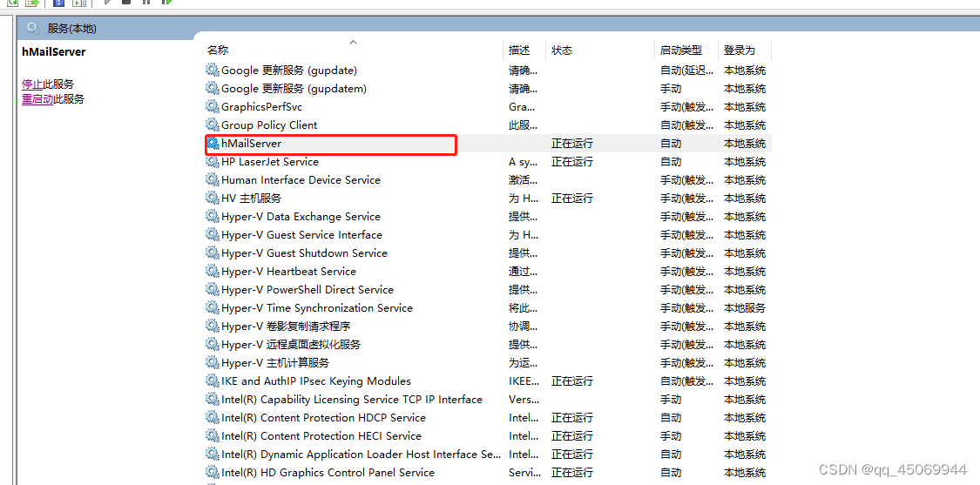Viewport: 980px width, 485px height.
Task: Click the 正在运行 status in the HV 主机服务 row
Action: (x=571, y=199)
